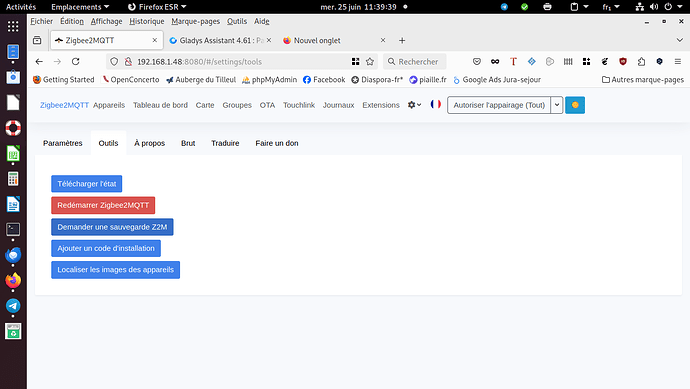Image resolution: width=690 pixels, height=389 pixels.
Task: Open the Telegram app in the dock
Action: point(13,306)
